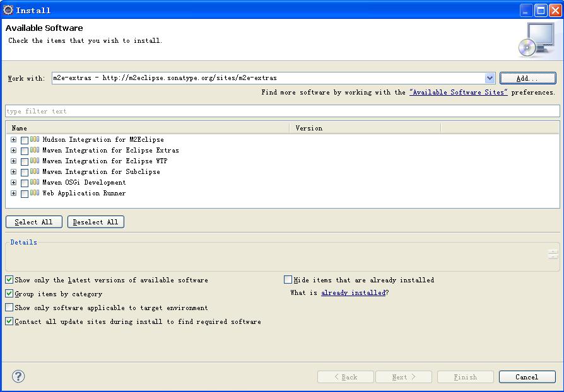Click the Name column header
Image resolution: width=564 pixels, height=392 pixels.
pos(148,129)
